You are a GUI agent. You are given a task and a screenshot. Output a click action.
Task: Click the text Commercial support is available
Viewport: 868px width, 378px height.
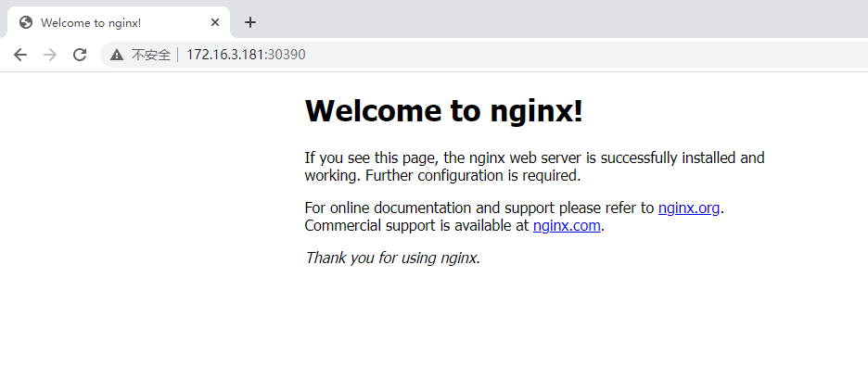pos(417,225)
